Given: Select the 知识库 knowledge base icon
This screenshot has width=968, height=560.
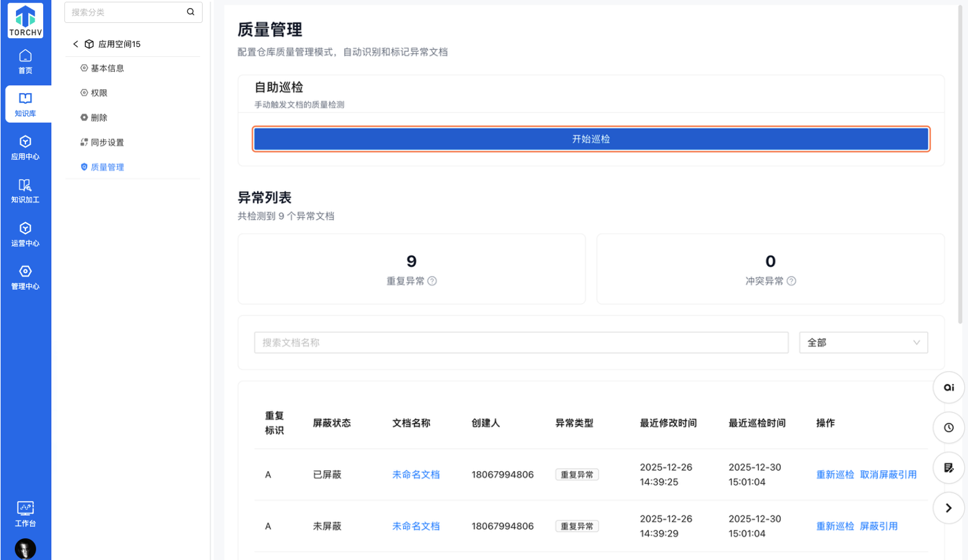Looking at the screenshot, I should (25, 104).
